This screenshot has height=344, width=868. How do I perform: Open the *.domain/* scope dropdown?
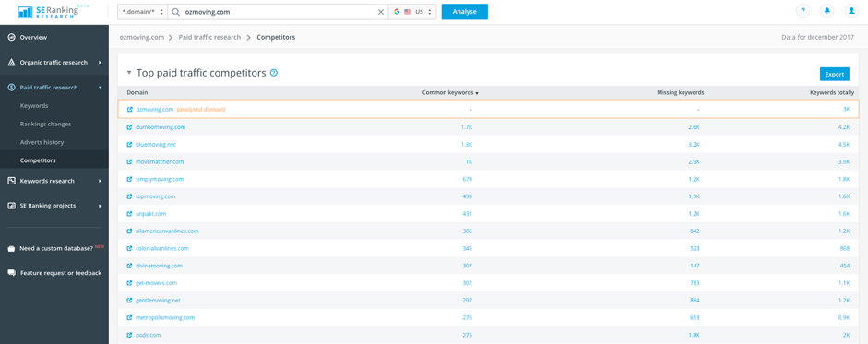point(142,12)
